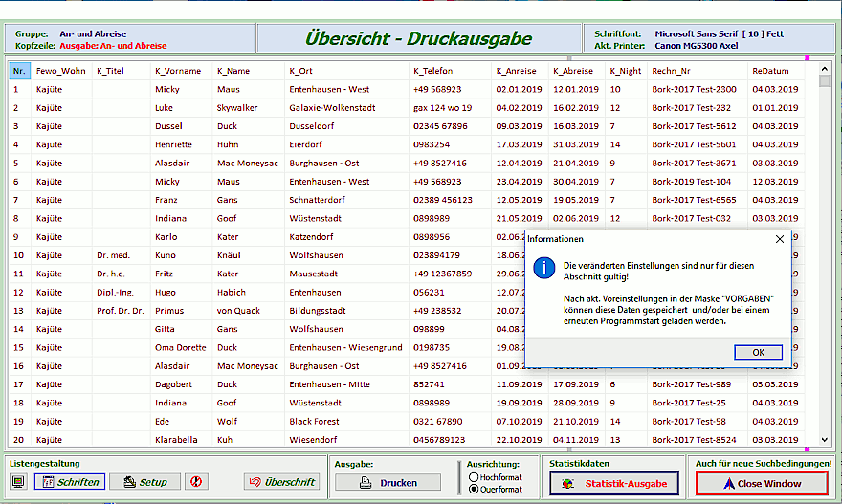Open the Schriften font settings
Image resolution: width=842 pixels, height=504 pixels.
point(69,482)
